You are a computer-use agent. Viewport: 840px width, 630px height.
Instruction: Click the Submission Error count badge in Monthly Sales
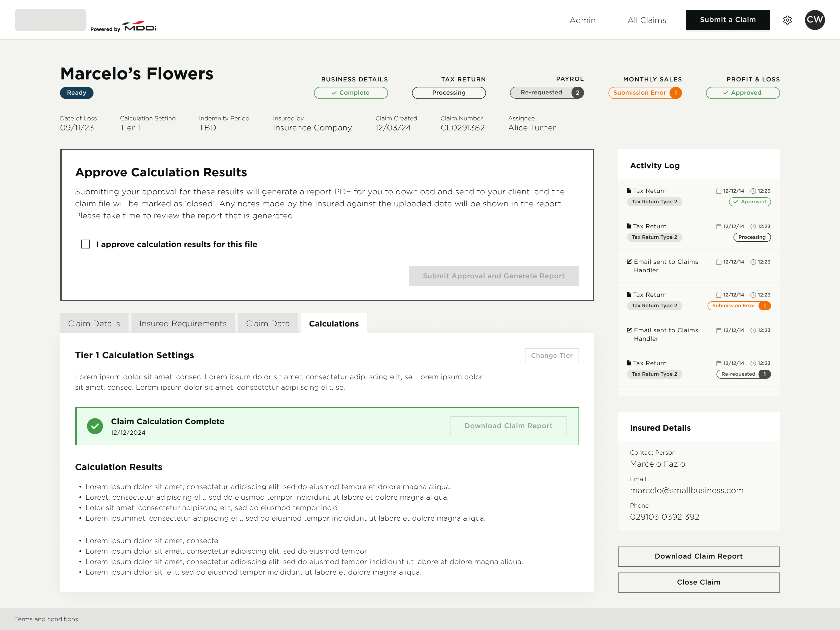(675, 93)
